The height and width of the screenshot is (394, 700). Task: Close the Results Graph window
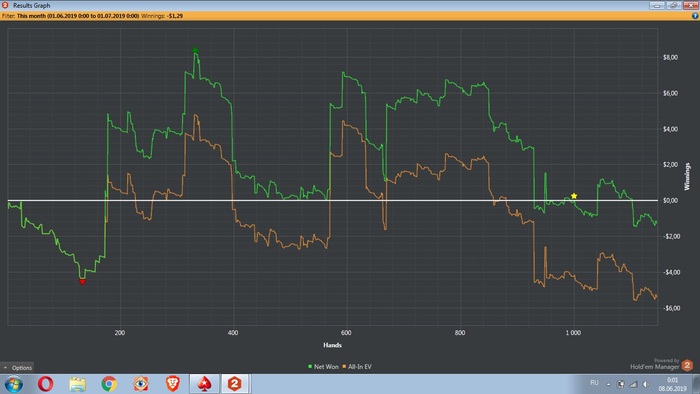tap(691, 5)
